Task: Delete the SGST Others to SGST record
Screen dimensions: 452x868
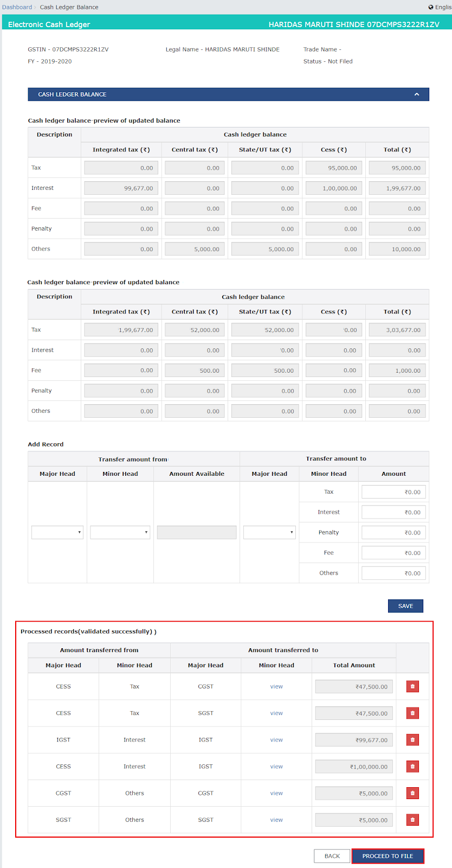Action: (x=412, y=820)
